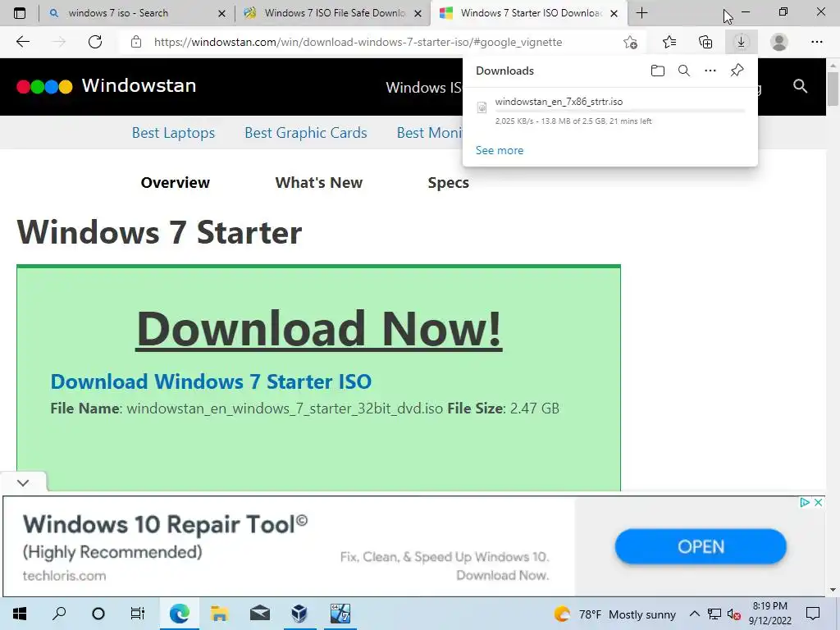Switch to Windows 7 ISO File Safe Download tab
This screenshot has height=630, width=840.
point(335,13)
